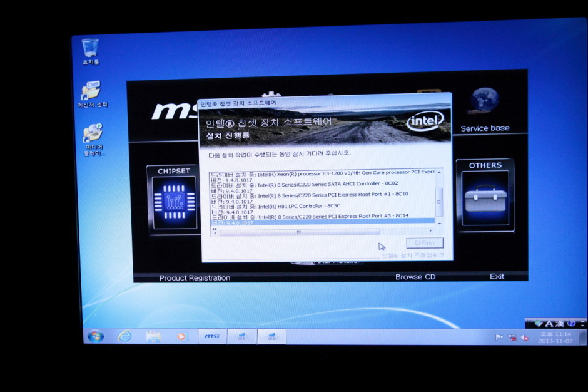The width and height of the screenshot is (588, 392).
Task: Open the Action Center flag tray icon
Action: pos(499,337)
